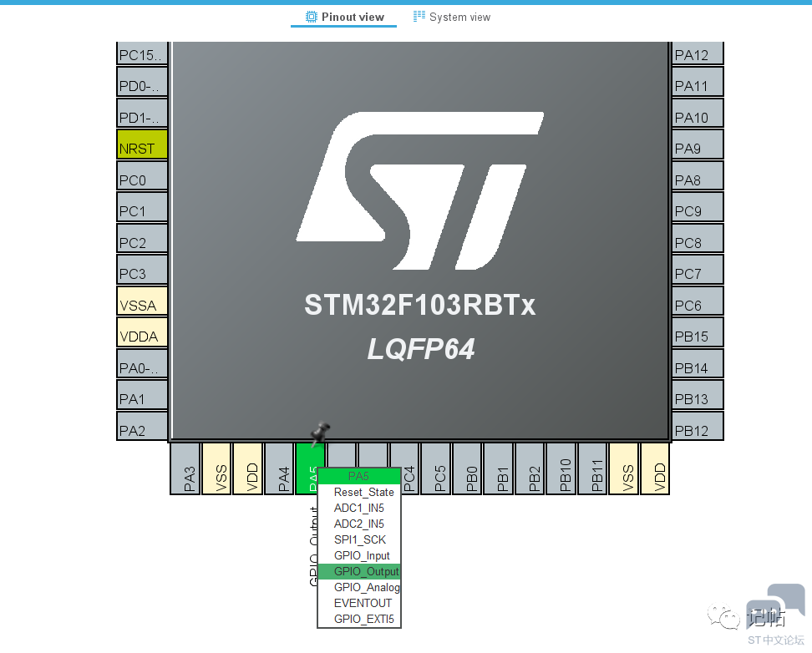Select pin PA11
Screen dimensions: 812x653
pos(698,81)
